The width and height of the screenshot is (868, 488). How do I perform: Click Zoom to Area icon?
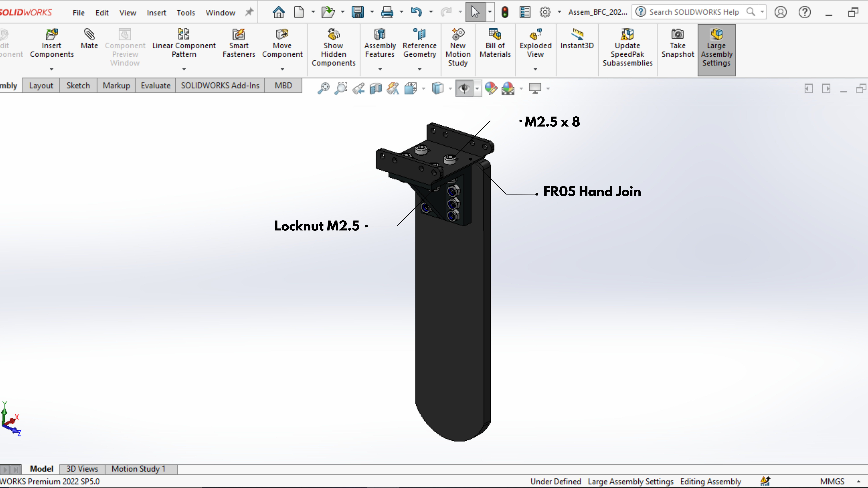click(x=341, y=88)
